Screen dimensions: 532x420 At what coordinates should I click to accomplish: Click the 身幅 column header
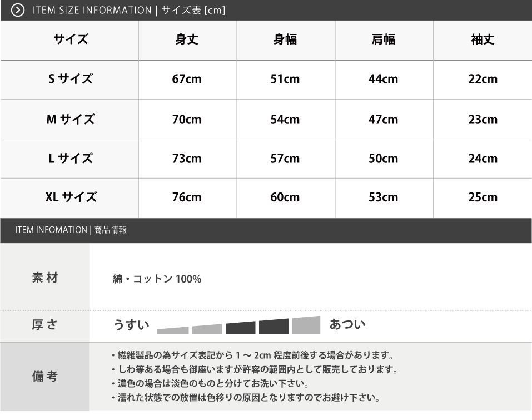click(x=285, y=39)
